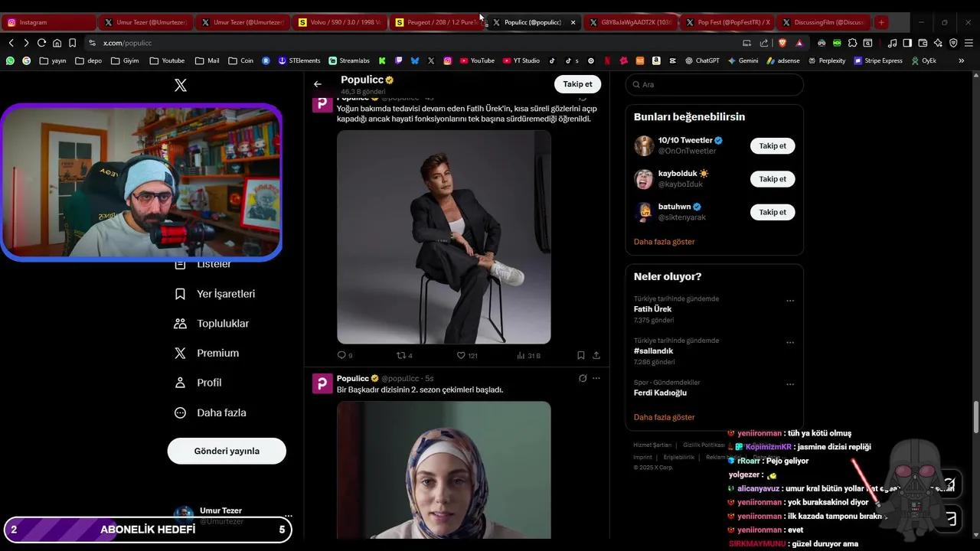The height and width of the screenshot is (551, 980).
Task: Open the ChatGPT bookmark
Action: click(x=702, y=60)
